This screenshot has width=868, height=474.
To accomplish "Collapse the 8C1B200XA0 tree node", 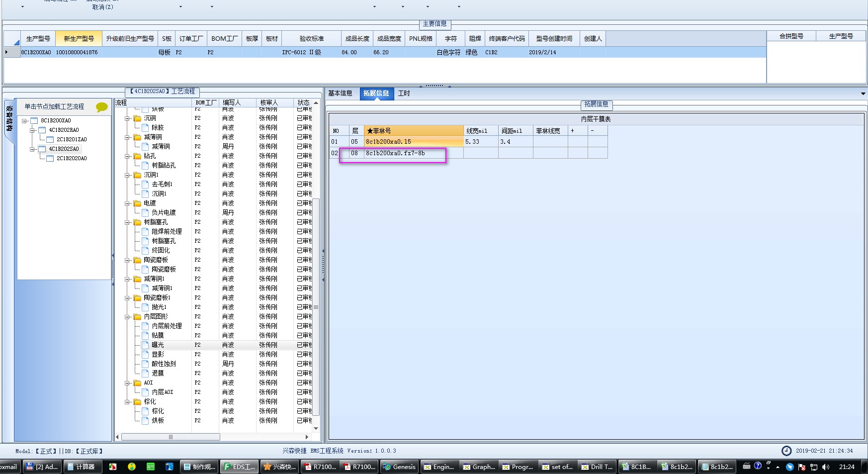I will pyautogui.click(x=24, y=120).
